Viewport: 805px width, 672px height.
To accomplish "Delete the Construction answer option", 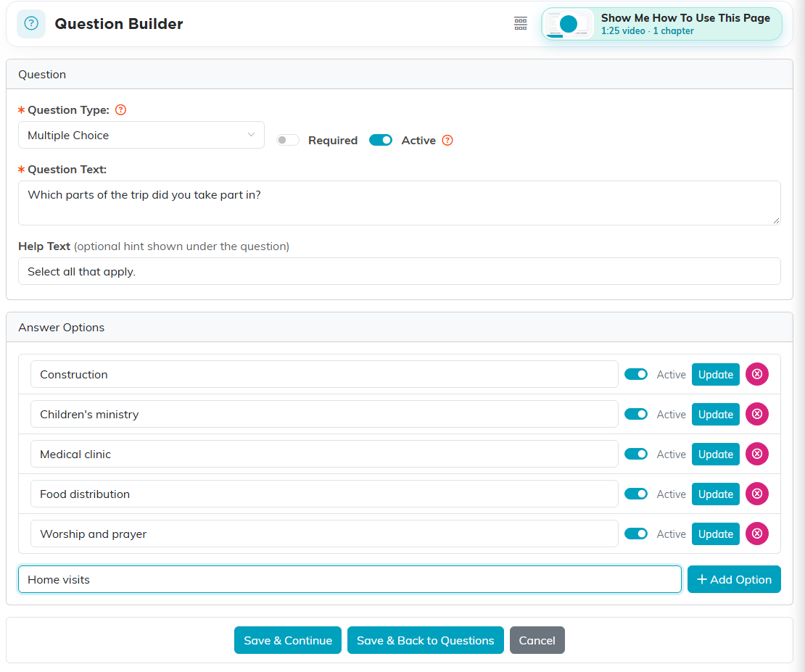I will [756, 374].
